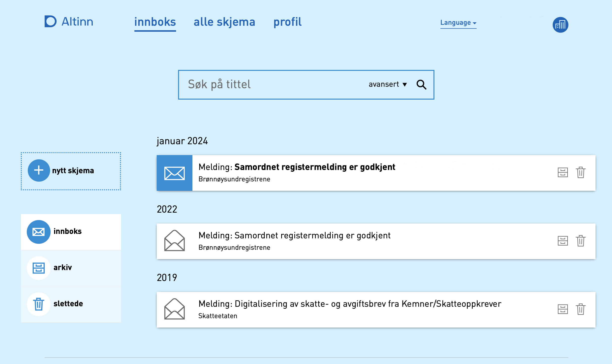Viewport: 612px width, 364px height.
Task: Switch to the alle skjema tab
Action: [224, 22]
